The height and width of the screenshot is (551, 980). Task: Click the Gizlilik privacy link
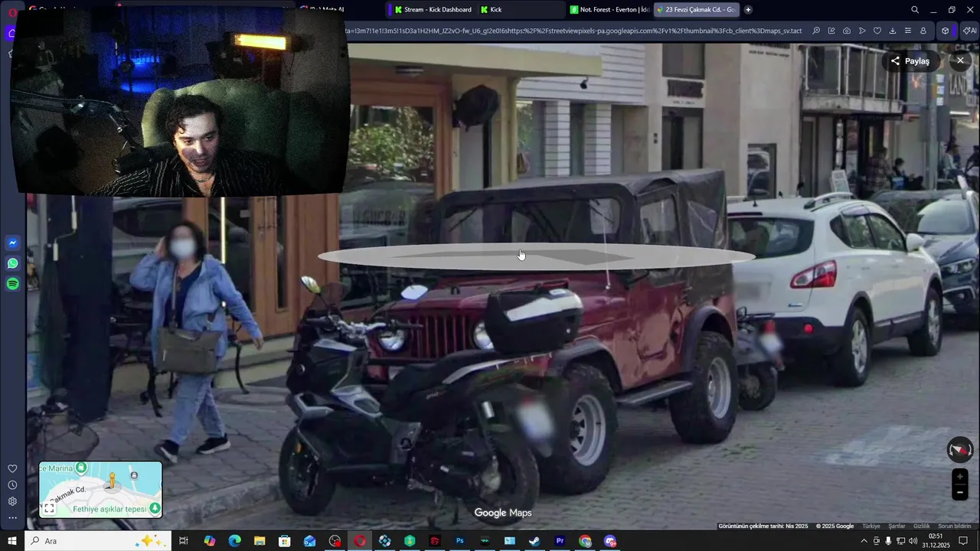point(922,527)
